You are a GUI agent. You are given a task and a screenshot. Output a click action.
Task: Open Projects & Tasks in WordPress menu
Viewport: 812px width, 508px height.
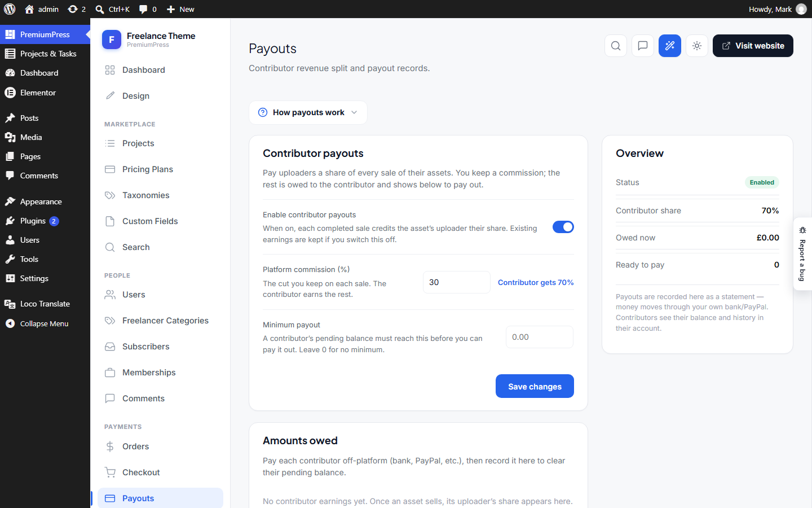click(45, 54)
